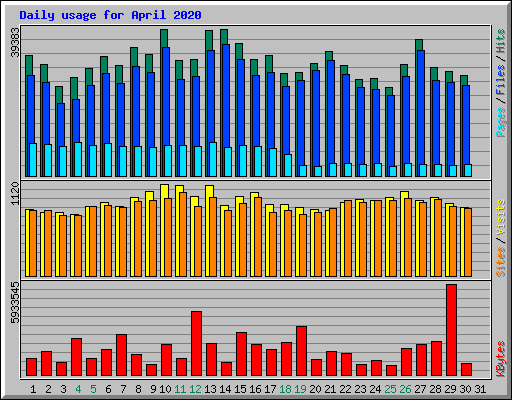Click day 1 on the x-axis
512x400 pixels.
(33, 389)
